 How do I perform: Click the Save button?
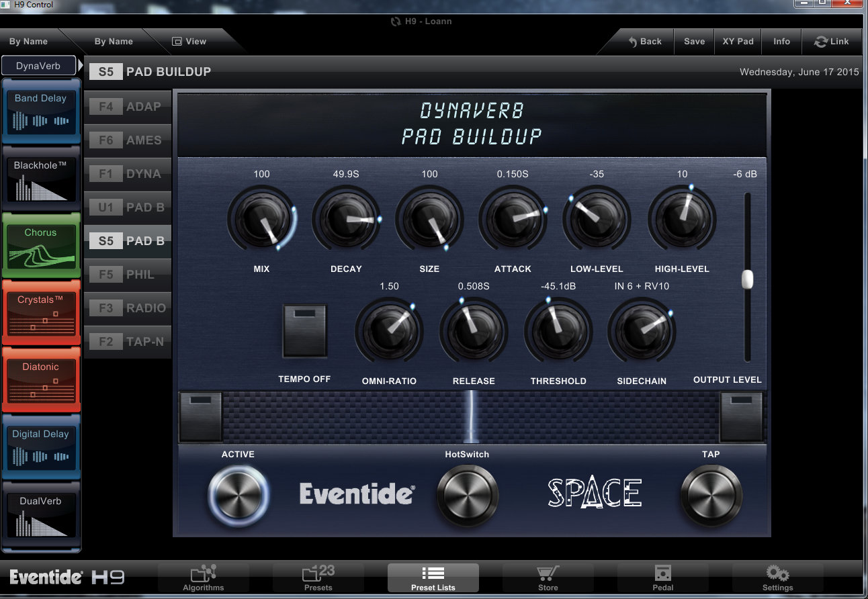pos(695,42)
